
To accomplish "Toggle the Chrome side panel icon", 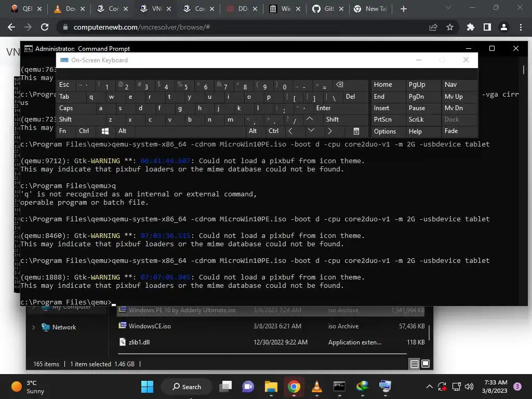I will (487, 27).
